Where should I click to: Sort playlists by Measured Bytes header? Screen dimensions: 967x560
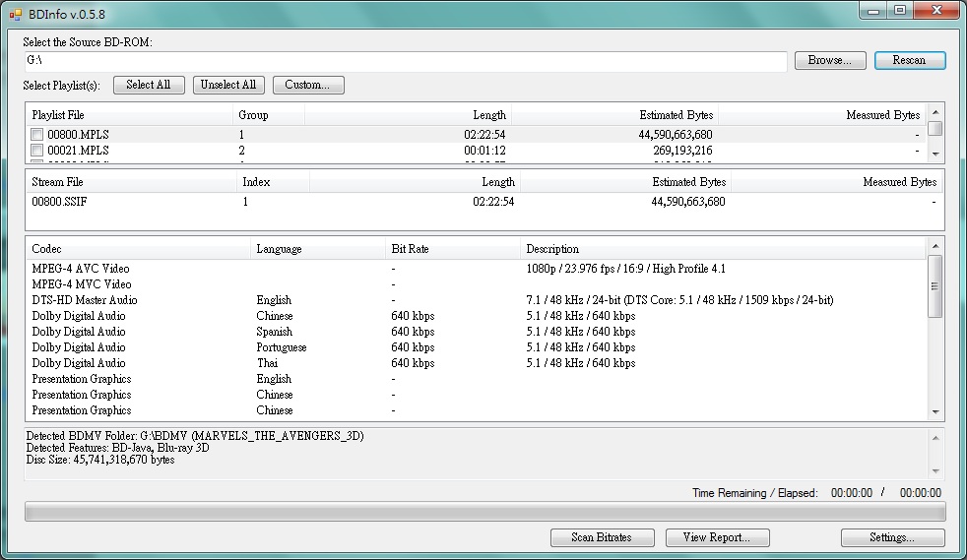tap(822, 115)
